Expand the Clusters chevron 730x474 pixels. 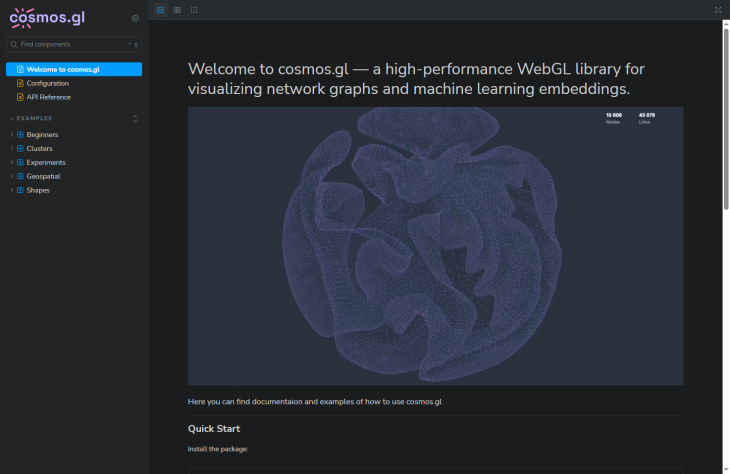pyautogui.click(x=12, y=149)
